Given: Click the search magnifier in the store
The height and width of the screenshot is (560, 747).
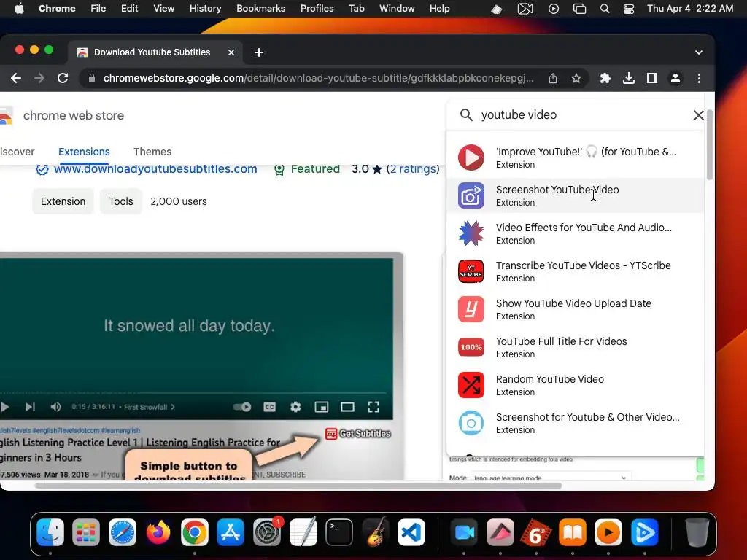Looking at the screenshot, I should (466, 114).
